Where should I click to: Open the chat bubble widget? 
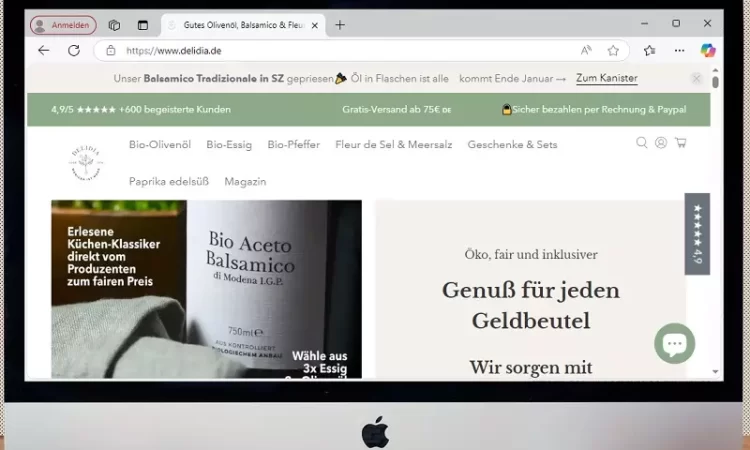674,343
